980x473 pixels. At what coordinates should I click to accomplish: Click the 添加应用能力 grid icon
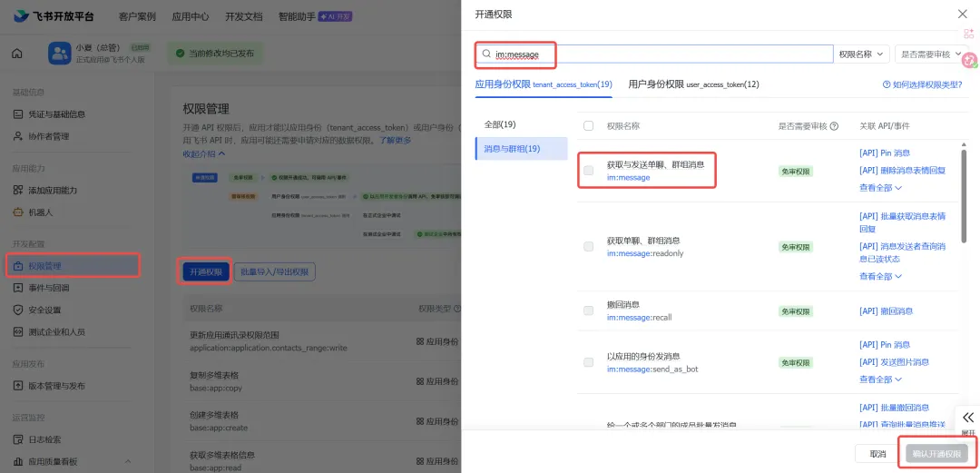click(17, 191)
